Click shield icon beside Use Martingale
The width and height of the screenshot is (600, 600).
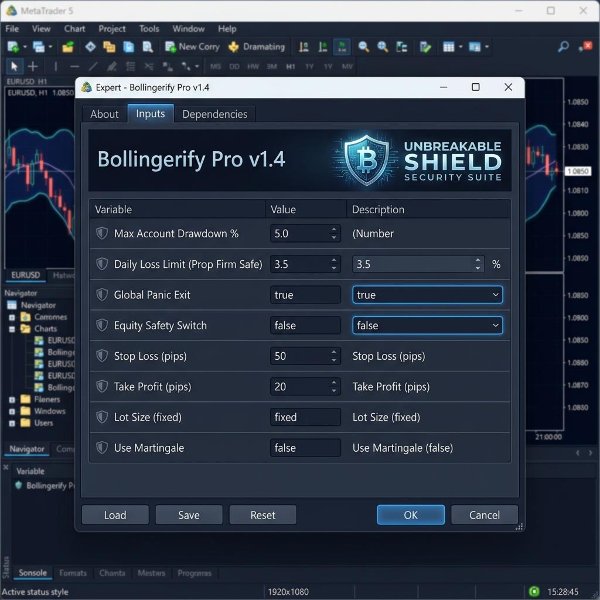102,448
